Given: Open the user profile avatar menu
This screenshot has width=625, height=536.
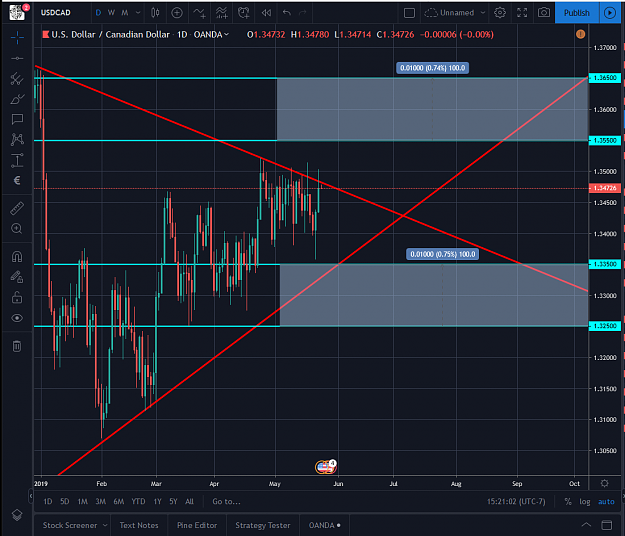Looking at the screenshot, I should click(x=17, y=12).
